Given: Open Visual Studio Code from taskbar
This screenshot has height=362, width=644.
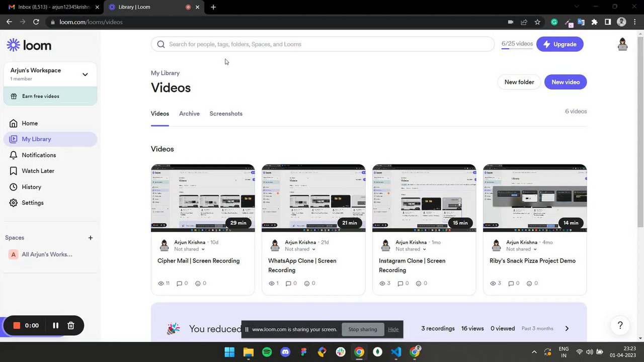Looking at the screenshot, I should (x=396, y=352).
